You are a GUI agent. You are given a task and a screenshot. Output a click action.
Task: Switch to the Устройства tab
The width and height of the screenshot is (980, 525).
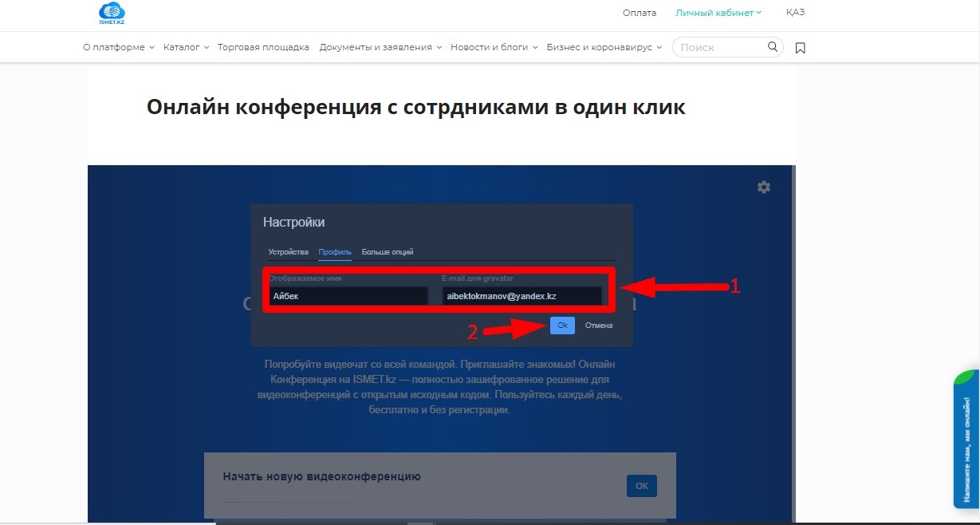click(x=288, y=252)
